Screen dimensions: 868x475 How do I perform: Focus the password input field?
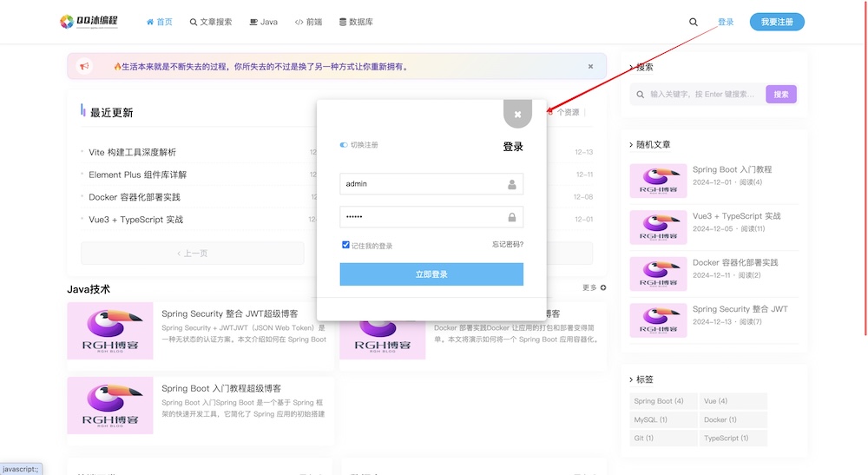[431, 217]
